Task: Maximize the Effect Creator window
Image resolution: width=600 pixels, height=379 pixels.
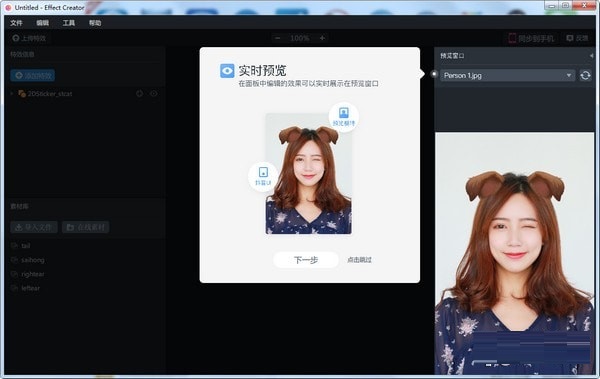Action: 565,6
